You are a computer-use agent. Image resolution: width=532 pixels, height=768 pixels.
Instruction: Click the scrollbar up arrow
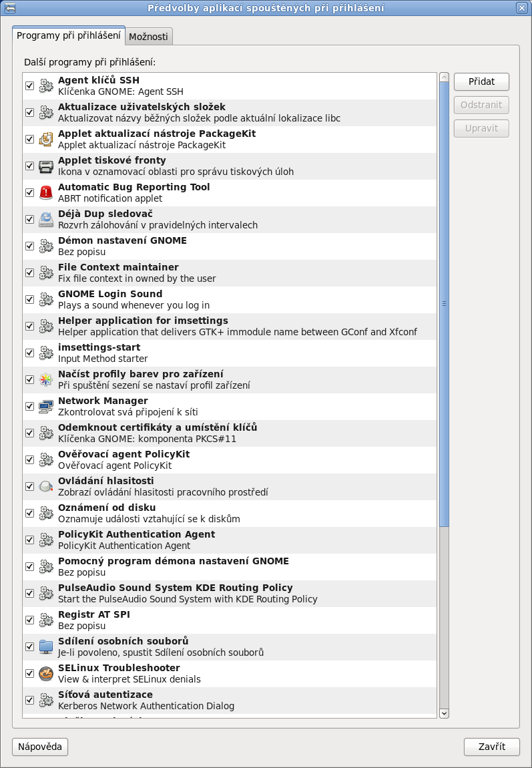(444, 77)
